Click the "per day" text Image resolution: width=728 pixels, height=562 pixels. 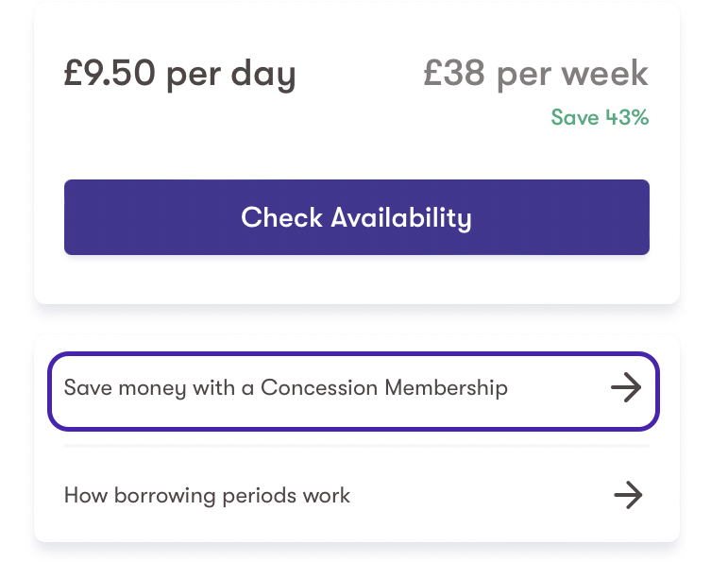(x=231, y=76)
